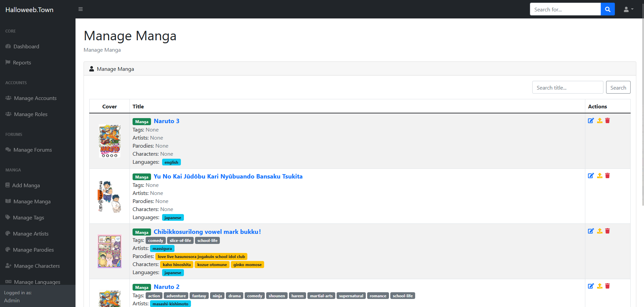Viewport: 644px width, 307px height.
Task: Focus the top 'Search for...' input
Action: [565, 9]
